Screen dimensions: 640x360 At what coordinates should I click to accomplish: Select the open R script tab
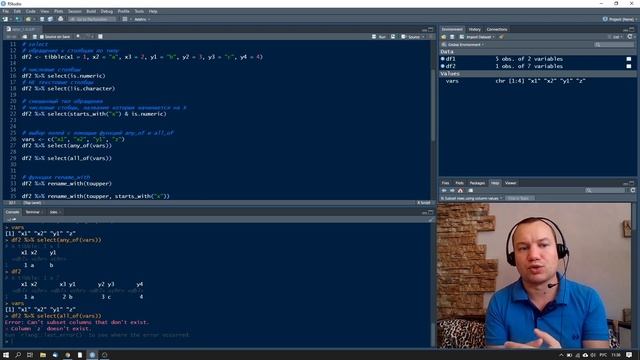[x=22, y=29]
